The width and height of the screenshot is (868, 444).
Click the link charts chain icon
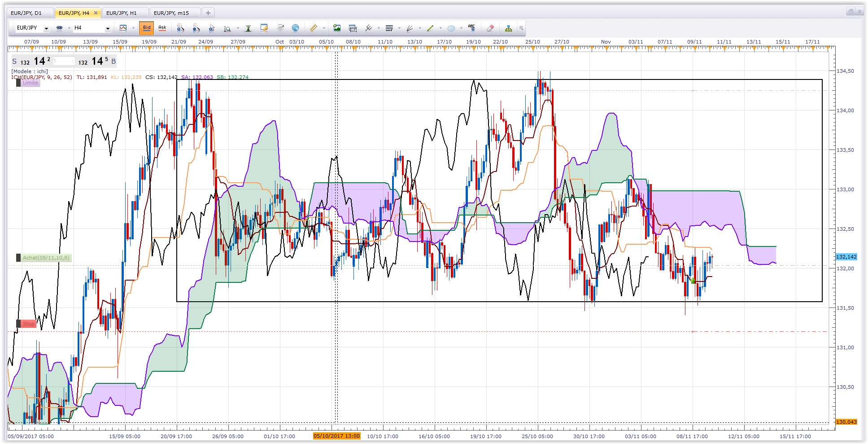[59, 28]
